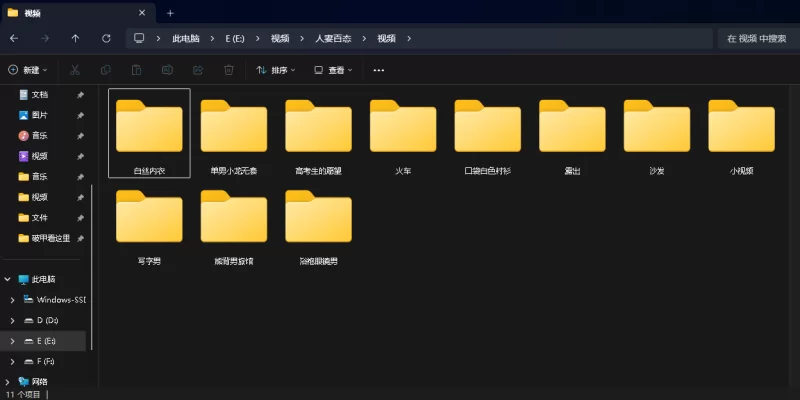Expand the Windows-SSD drive node

click(x=13, y=300)
